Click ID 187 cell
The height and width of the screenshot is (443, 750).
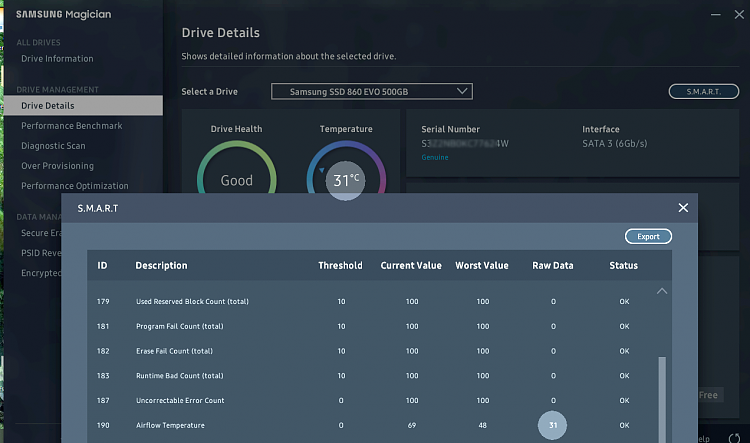coord(103,400)
